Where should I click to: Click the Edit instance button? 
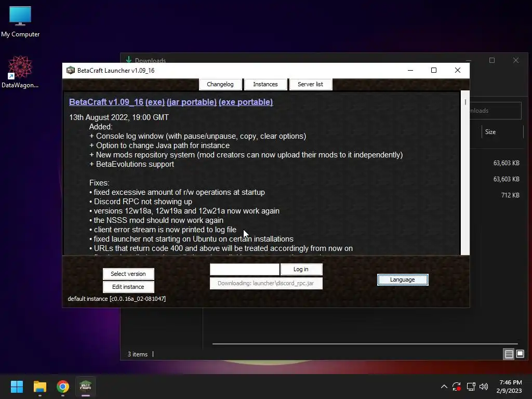128,287
